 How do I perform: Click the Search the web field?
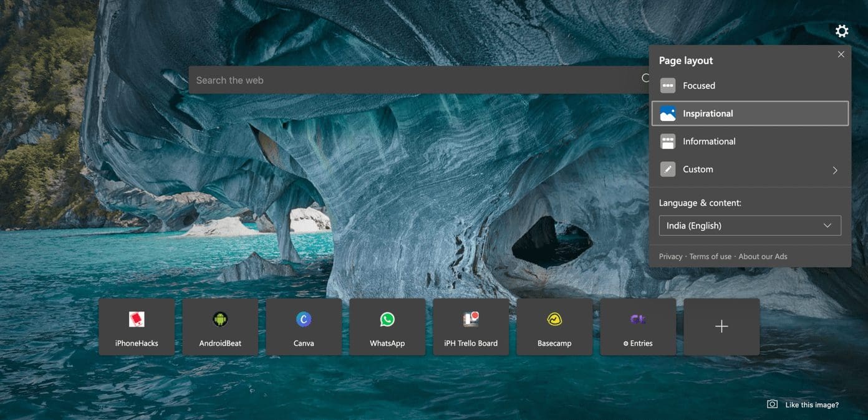419,80
